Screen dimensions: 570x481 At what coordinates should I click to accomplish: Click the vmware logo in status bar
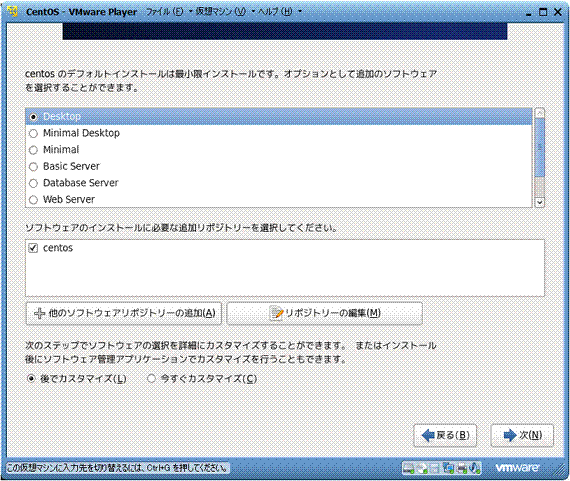(x=518, y=468)
